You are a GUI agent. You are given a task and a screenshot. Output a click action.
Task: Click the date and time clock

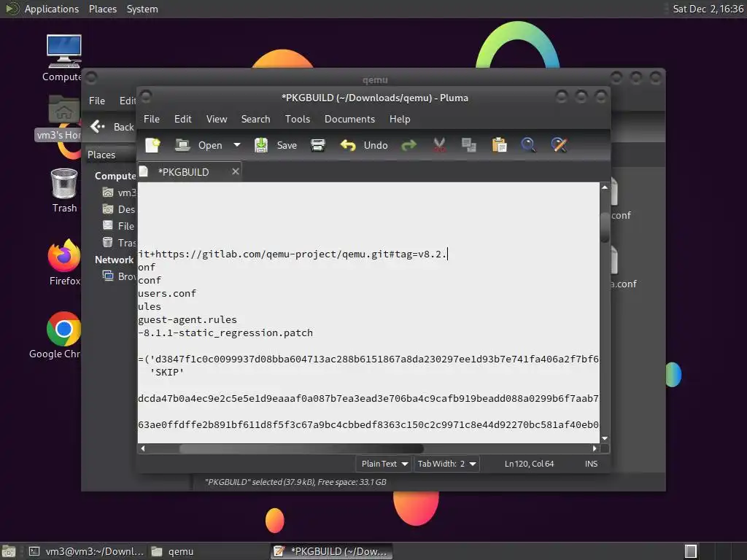pos(708,9)
